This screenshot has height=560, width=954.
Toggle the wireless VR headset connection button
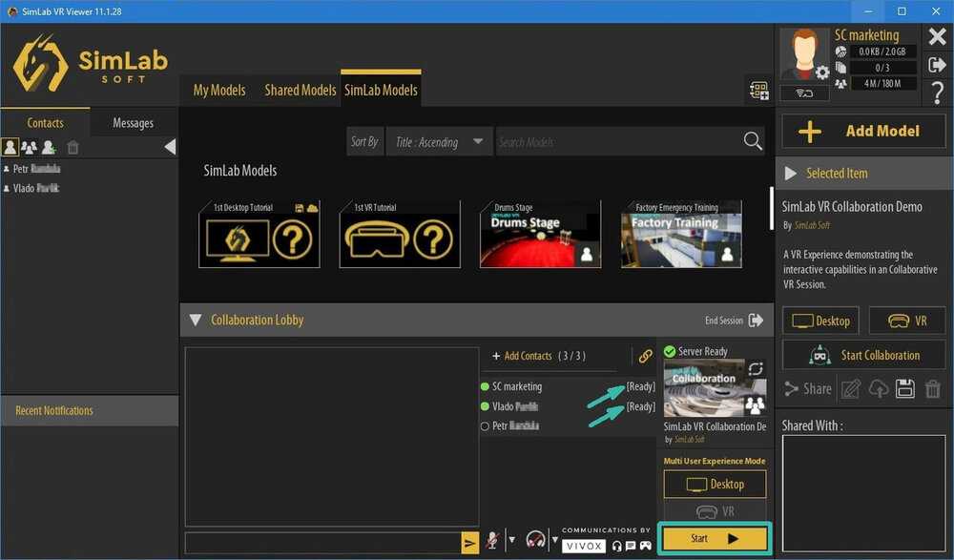coord(804,93)
